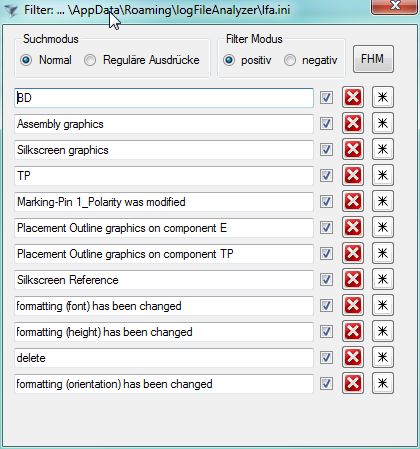Screen dimensions: 420x449
Task: Uncheck the BD filter checkbox
Action: 326,98
